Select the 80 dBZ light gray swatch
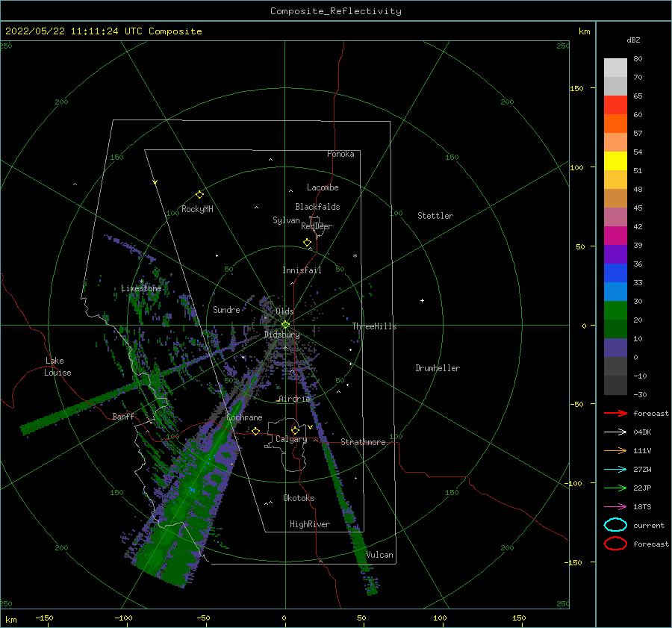The height and width of the screenshot is (628, 672). coord(615,68)
